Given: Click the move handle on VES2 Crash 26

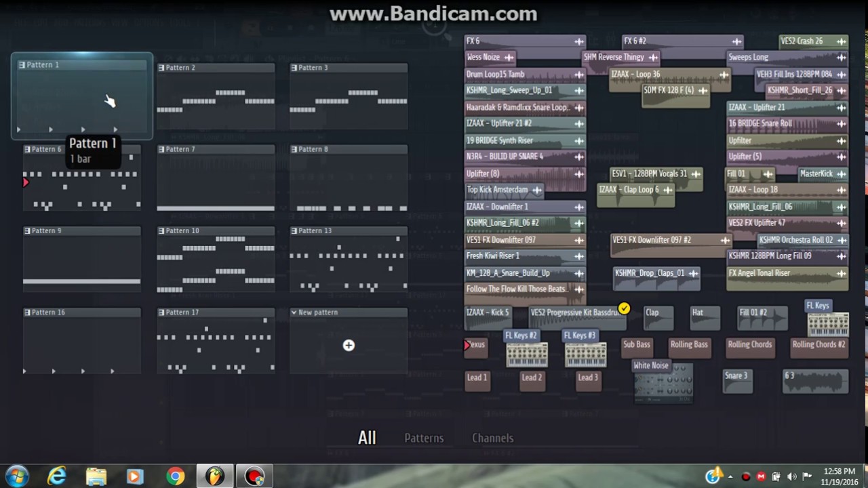Looking at the screenshot, I should (841, 41).
